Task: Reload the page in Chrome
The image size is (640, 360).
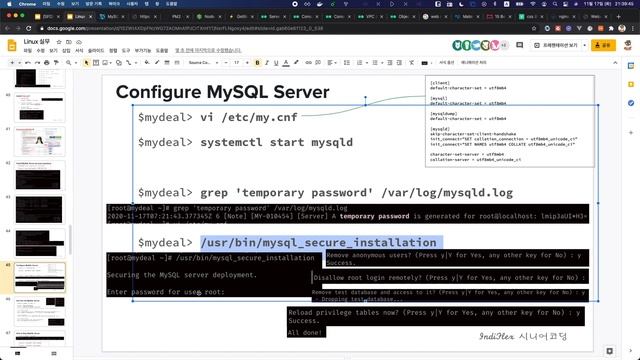Action: (x=29, y=29)
